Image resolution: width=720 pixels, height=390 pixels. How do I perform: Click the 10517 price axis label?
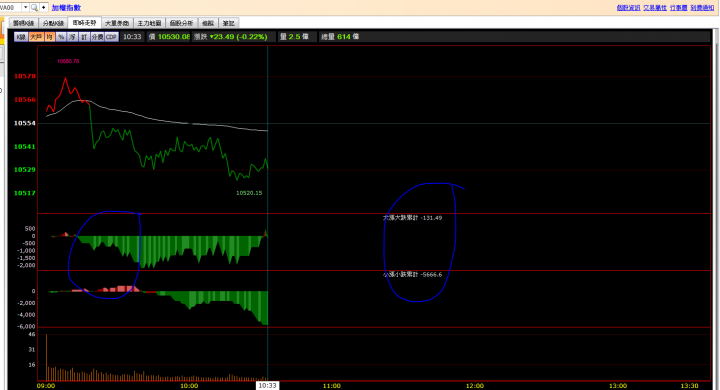tap(24, 193)
